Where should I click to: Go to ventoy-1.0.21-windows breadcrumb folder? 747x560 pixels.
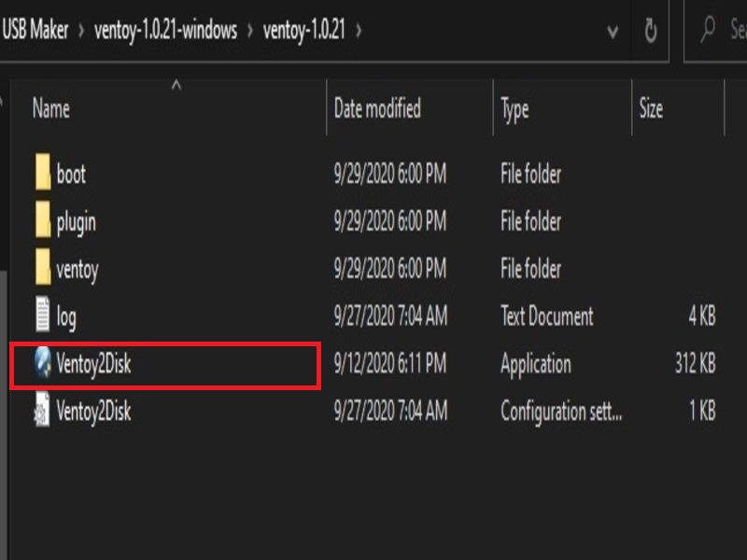tap(165, 30)
